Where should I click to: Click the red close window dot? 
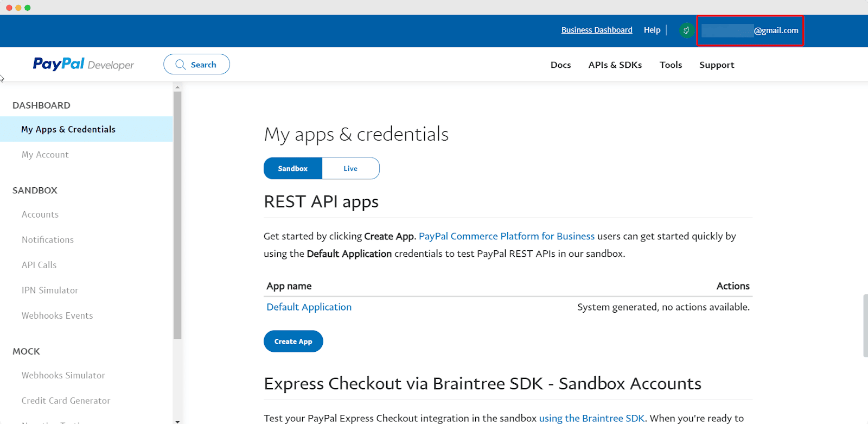point(9,8)
